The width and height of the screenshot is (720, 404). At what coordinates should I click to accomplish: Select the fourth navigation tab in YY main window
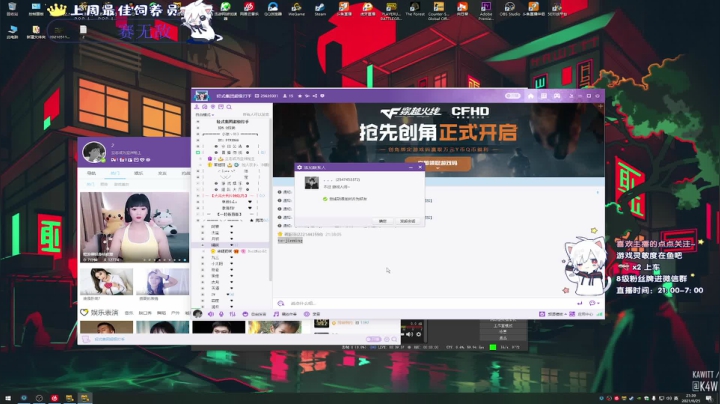click(x=162, y=173)
